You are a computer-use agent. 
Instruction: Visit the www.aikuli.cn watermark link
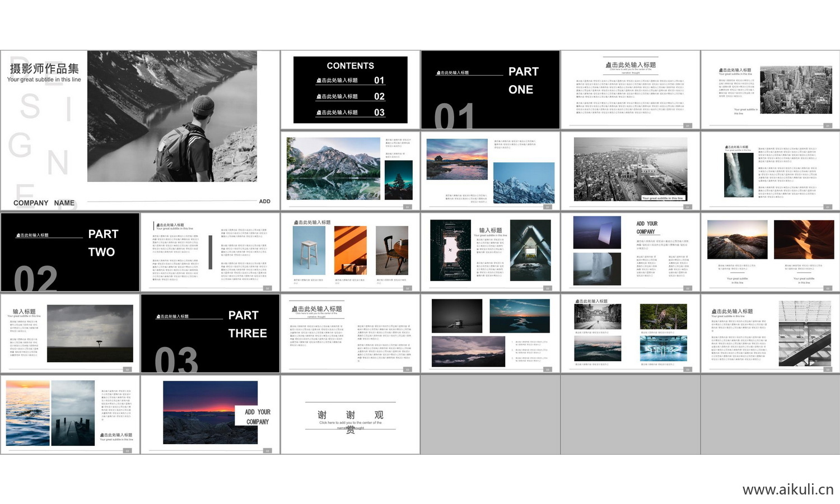click(787, 489)
